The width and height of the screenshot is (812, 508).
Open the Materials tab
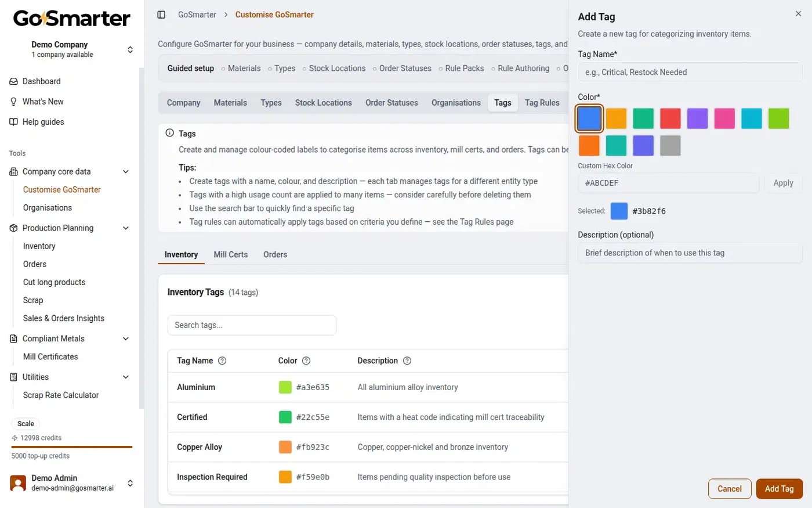pyautogui.click(x=230, y=103)
